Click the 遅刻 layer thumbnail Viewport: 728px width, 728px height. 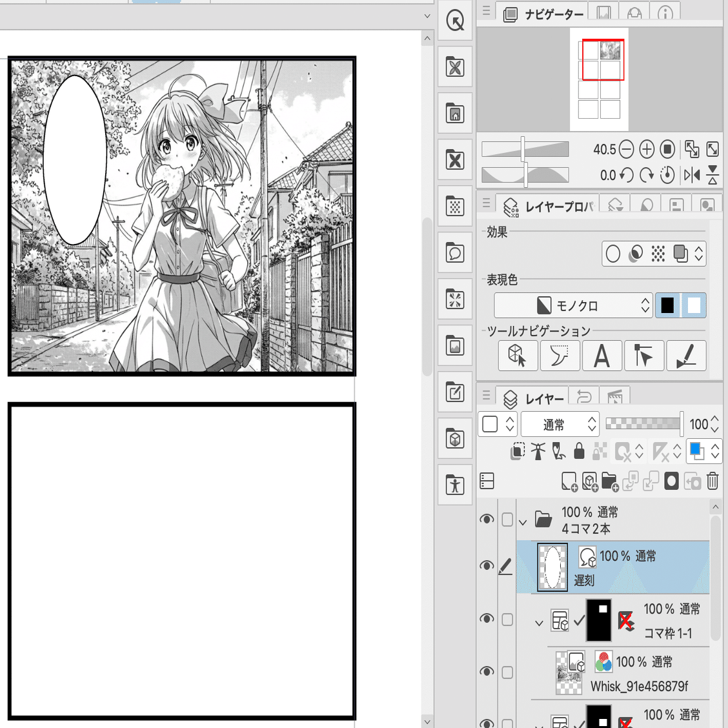552,566
